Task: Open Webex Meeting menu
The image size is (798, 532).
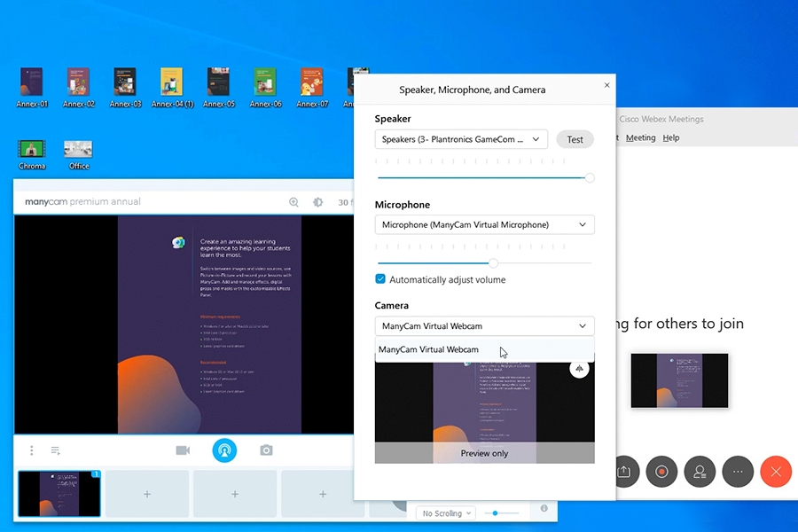Action: [640, 137]
